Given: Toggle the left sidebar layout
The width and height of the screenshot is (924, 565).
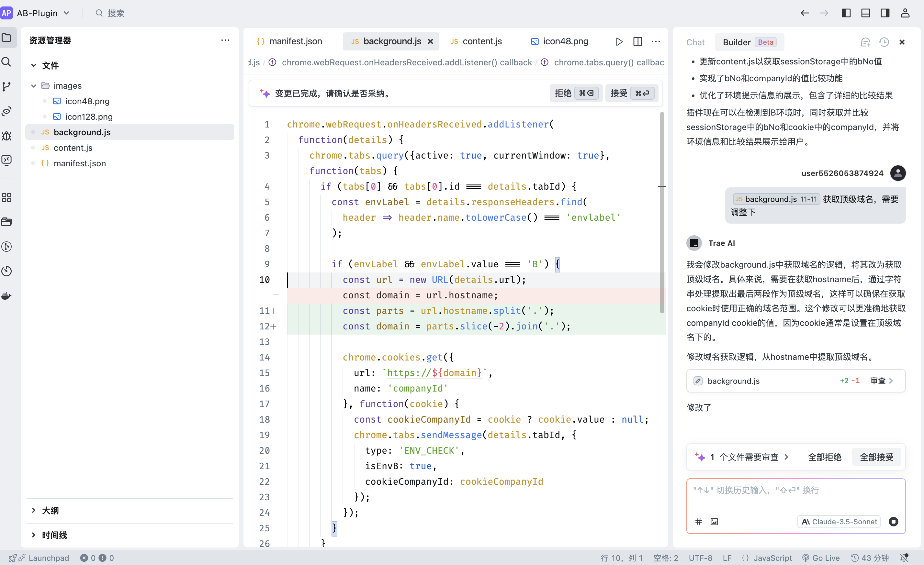Looking at the screenshot, I should tap(846, 13).
